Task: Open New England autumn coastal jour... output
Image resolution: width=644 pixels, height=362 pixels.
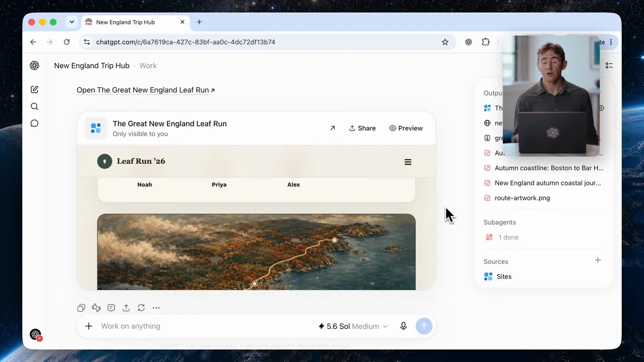Action: pos(542,183)
